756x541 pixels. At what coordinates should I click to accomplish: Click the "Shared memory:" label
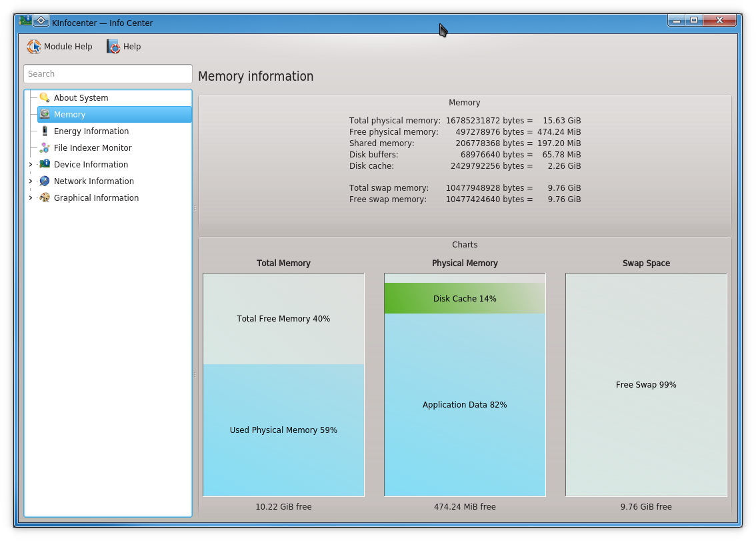[x=382, y=143]
